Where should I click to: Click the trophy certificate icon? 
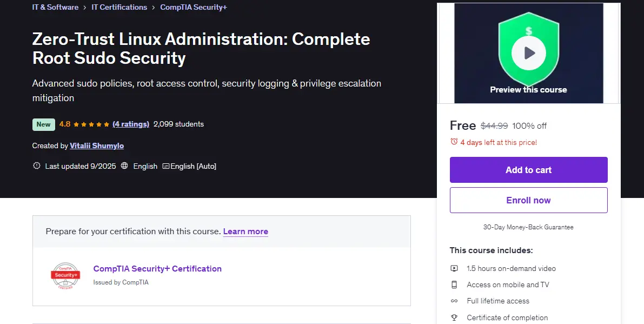pos(454,318)
